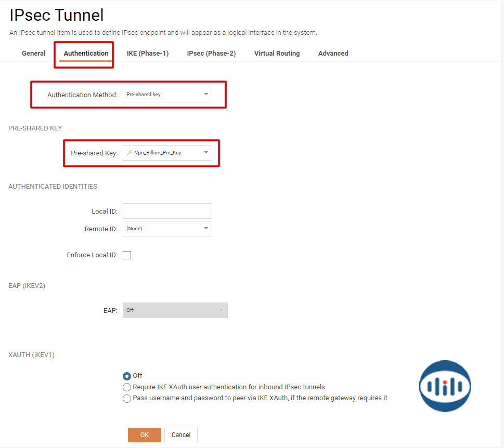Open the IPsec (Phase-2) tab
This screenshot has width=504, height=448.
pyautogui.click(x=211, y=54)
